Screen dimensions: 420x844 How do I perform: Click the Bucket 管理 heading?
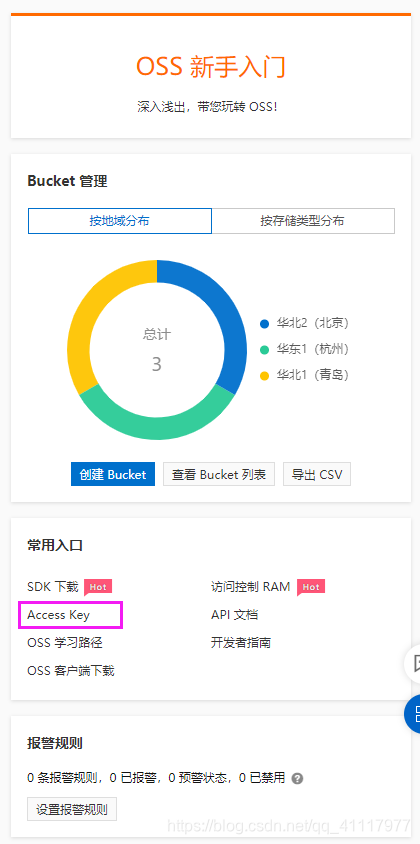pyautogui.click(x=67, y=181)
